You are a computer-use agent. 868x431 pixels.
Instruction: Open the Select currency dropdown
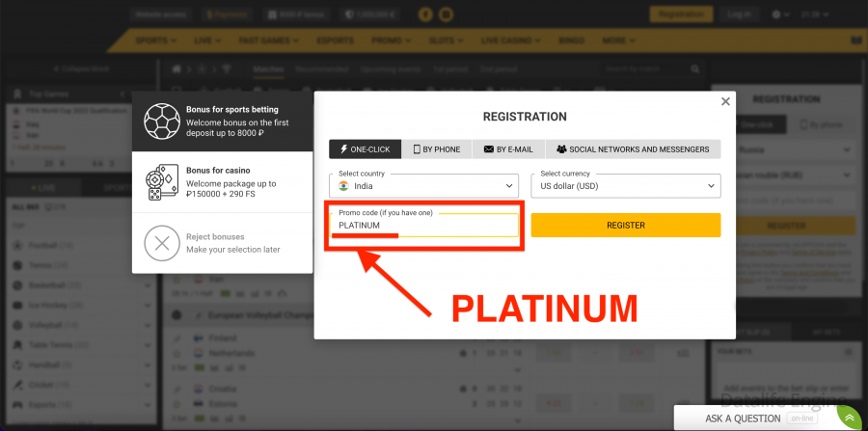[626, 186]
